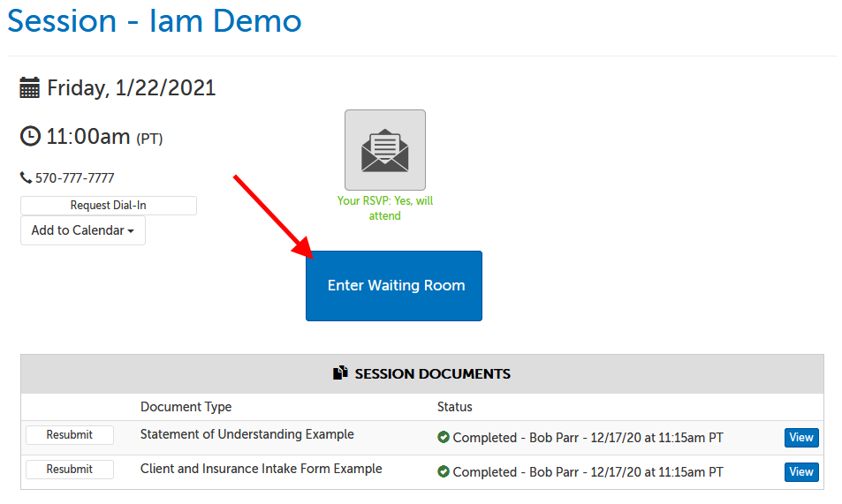Resubmit the Client and Insurance Intake Form
842x504 pixels.
(70, 470)
